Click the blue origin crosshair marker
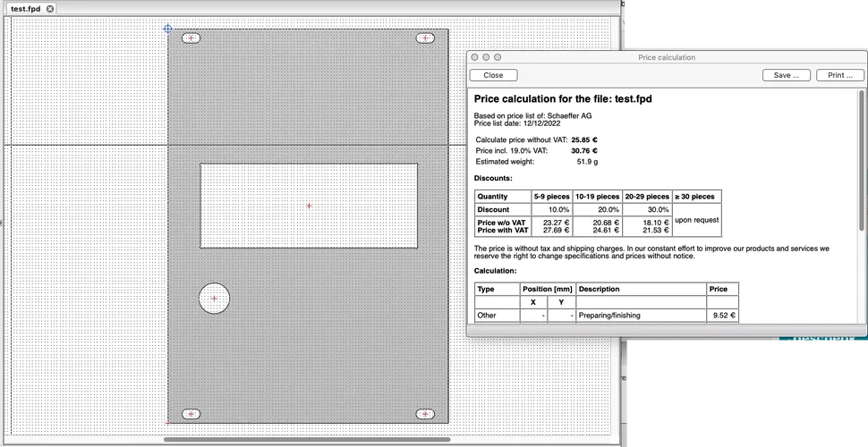Viewport: 868px width, 447px height. click(x=167, y=29)
